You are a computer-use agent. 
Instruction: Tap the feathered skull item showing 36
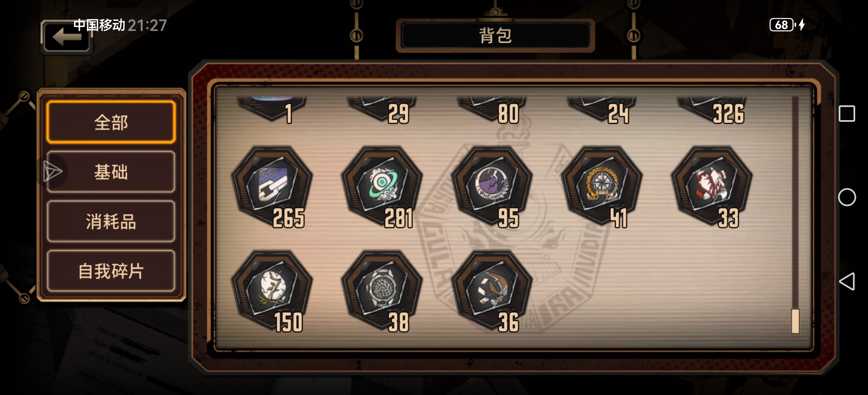pyautogui.click(x=492, y=290)
